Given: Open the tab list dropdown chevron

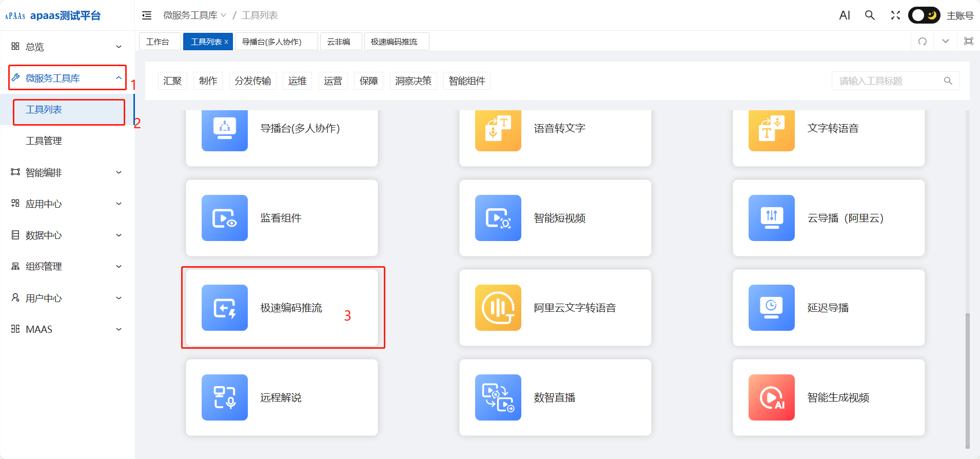Looking at the screenshot, I should pos(945,42).
